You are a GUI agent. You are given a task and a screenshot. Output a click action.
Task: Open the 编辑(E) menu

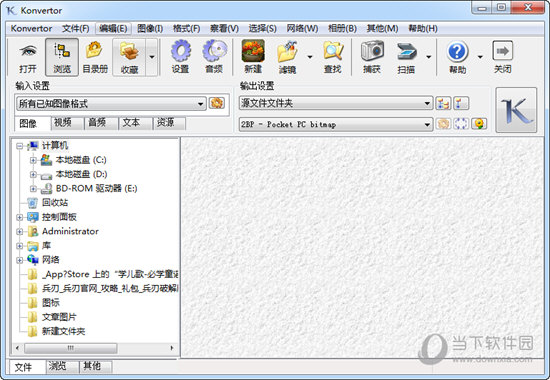[113, 28]
